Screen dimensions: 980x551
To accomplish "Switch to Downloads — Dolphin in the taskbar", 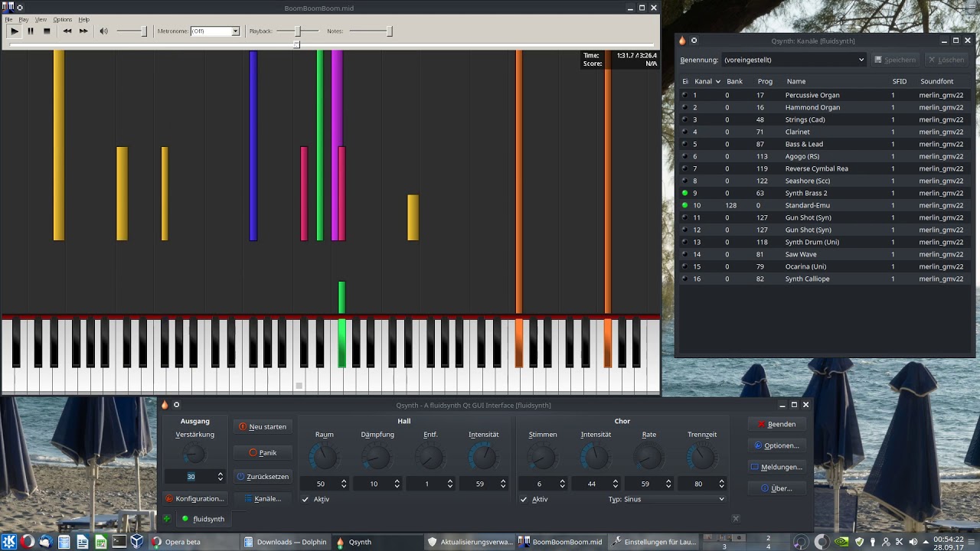I will click(x=286, y=542).
